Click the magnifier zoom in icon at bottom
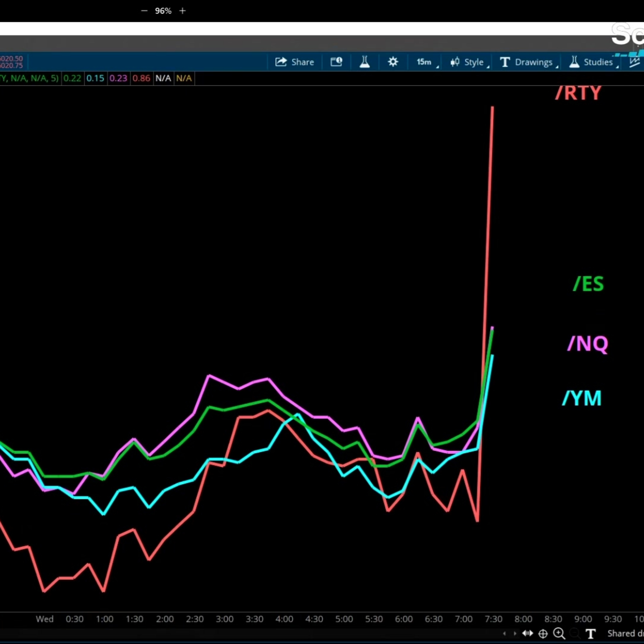The height and width of the screenshot is (644, 644). click(x=559, y=633)
